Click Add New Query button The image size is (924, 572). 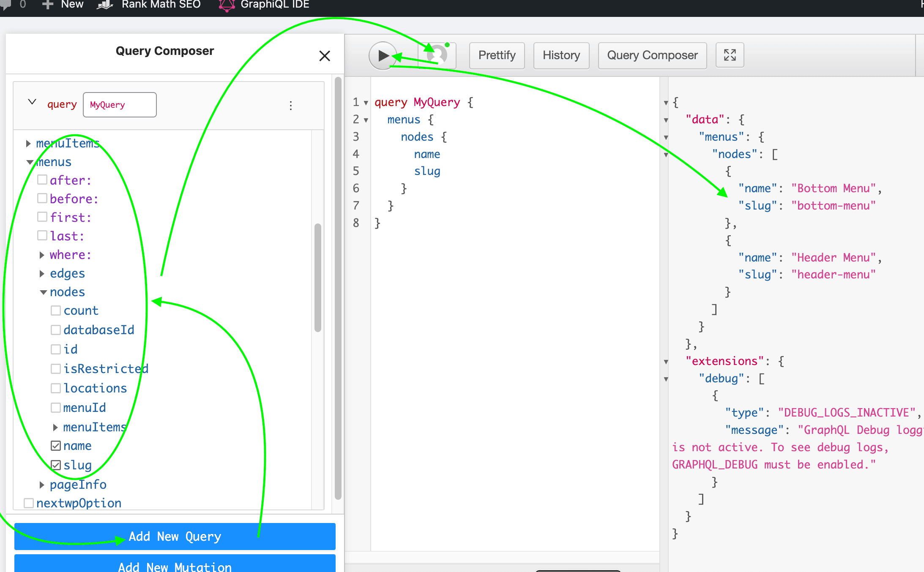coord(175,537)
